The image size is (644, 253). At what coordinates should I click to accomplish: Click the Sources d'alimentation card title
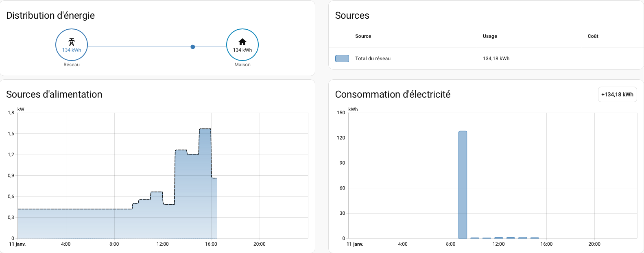pyautogui.click(x=54, y=94)
